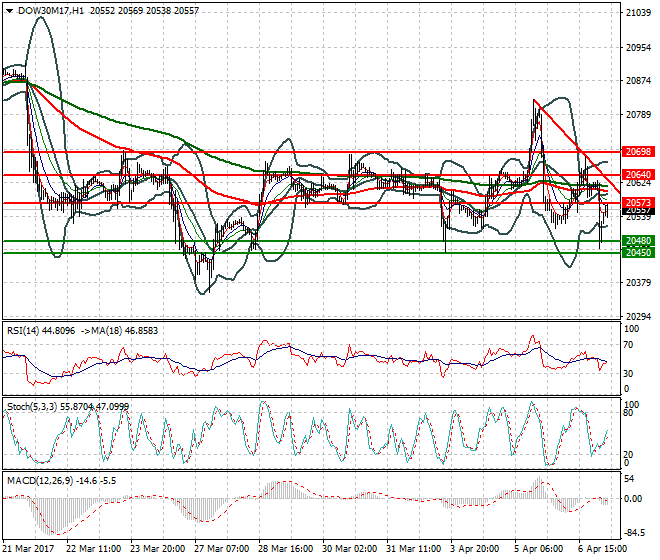Click the MACD(12,26,9) indicator label
The image size is (660, 560).
point(37,481)
